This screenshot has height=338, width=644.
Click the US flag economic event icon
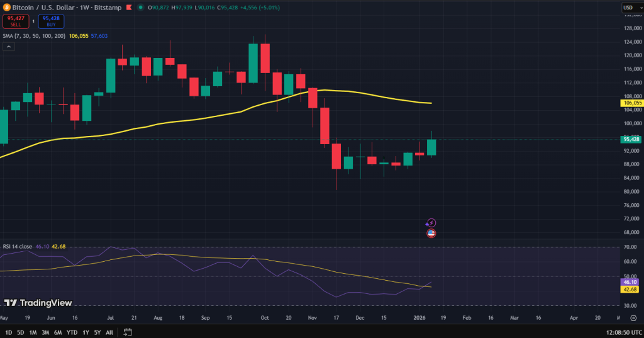pyautogui.click(x=431, y=233)
